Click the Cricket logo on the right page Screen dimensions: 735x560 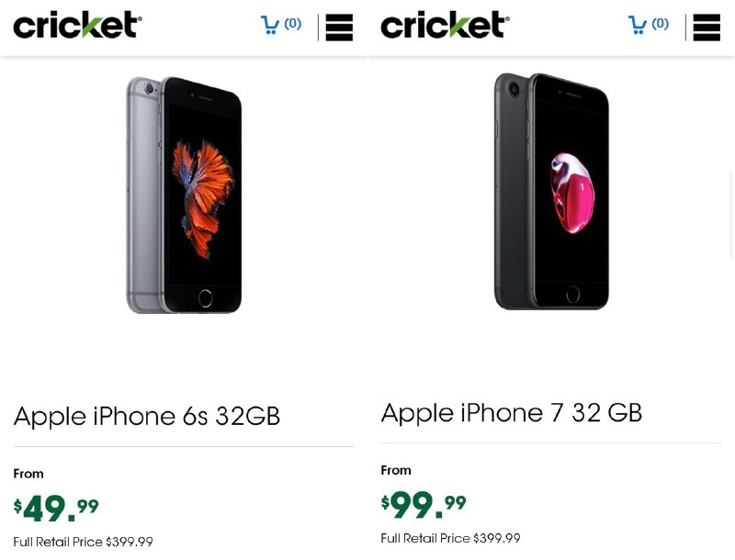(445, 25)
